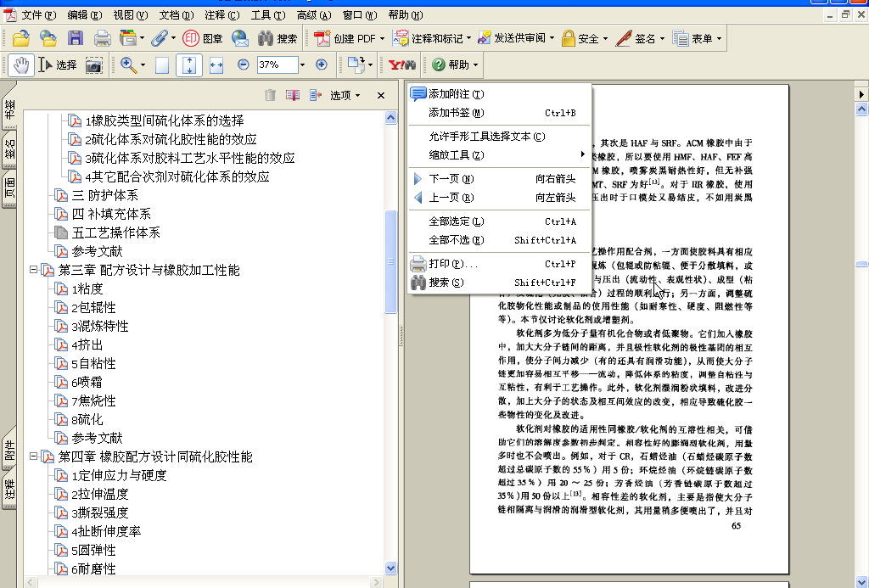Image resolution: width=869 pixels, height=588 pixels.
Task: Choose 上一页 in context menu
Action: click(x=501, y=198)
